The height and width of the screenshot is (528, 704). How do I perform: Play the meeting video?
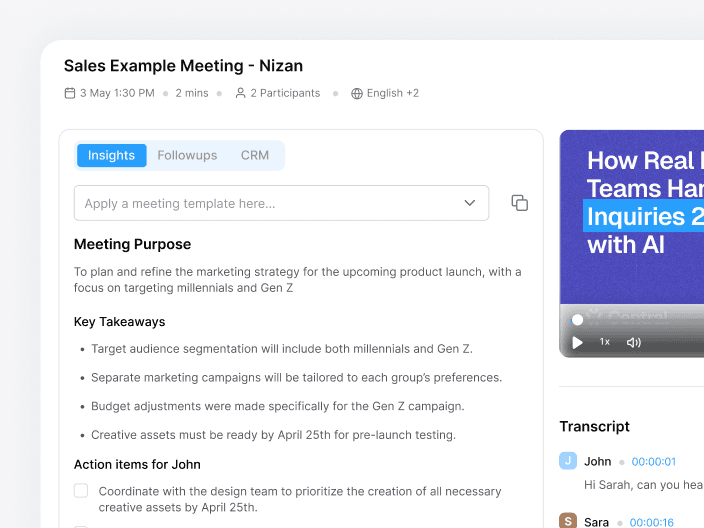[x=577, y=343]
